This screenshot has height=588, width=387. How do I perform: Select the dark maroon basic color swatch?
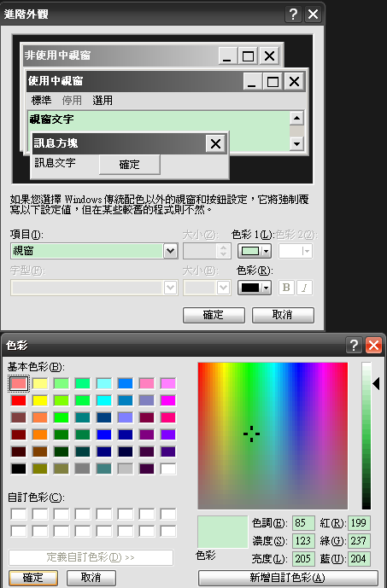click(19, 434)
